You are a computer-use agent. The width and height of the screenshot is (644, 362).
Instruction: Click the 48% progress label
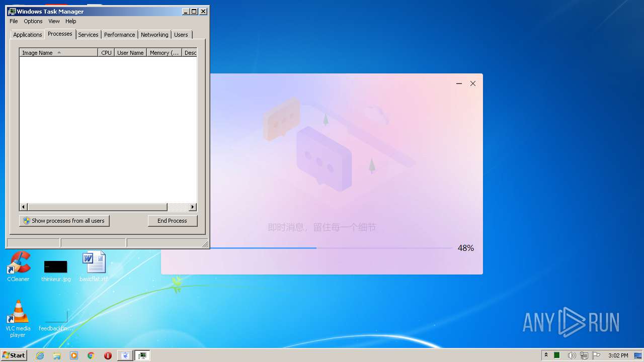tap(466, 248)
